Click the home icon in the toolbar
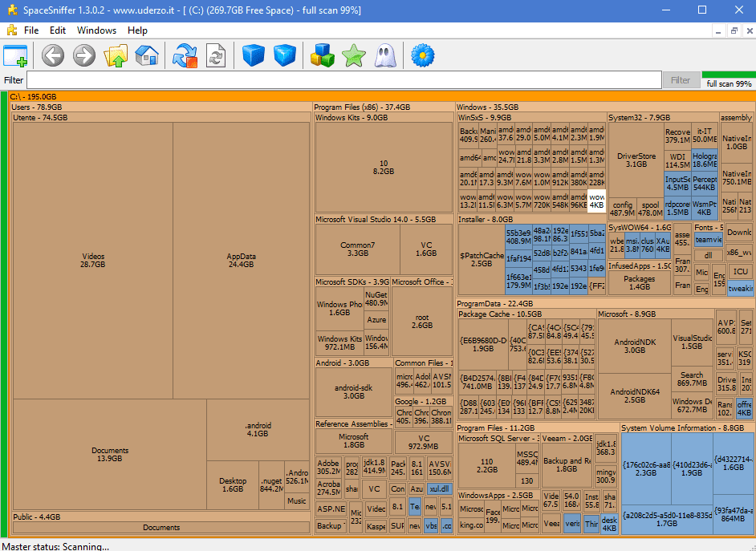 click(x=147, y=55)
